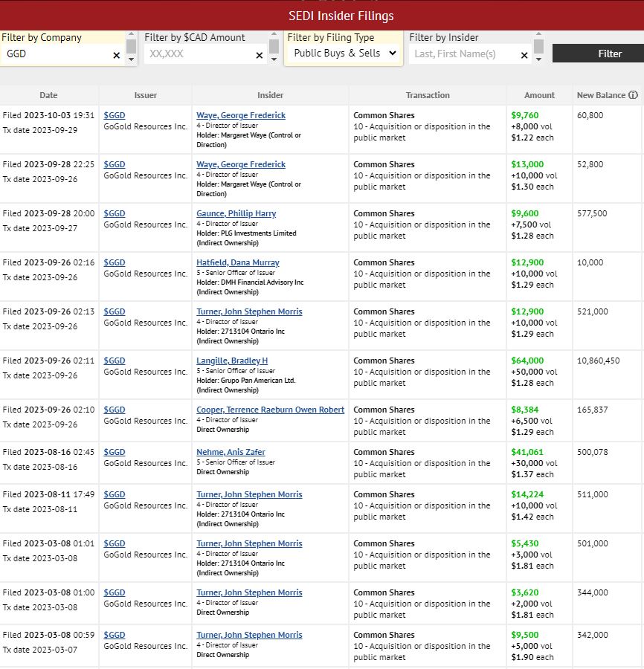Clear the Insider name filter field
The image size is (644, 669).
point(524,55)
